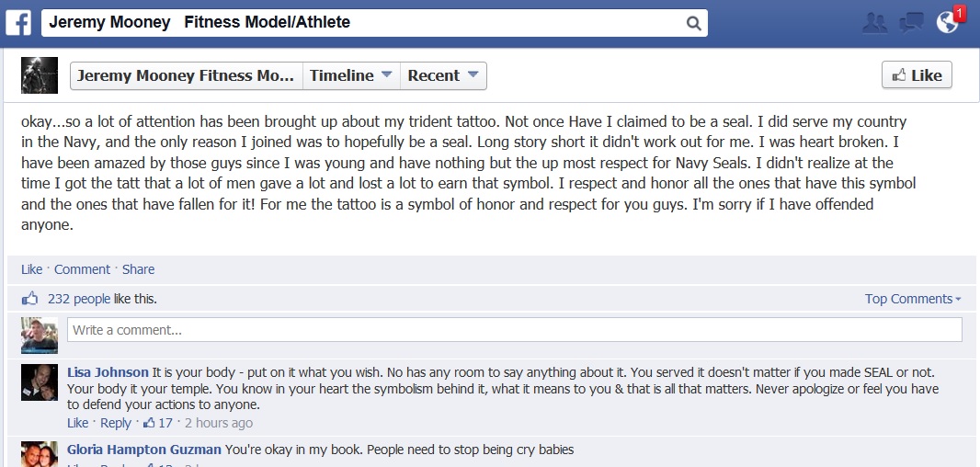The height and width of the screenshot is (467, 980).
Task: Open Lisa Johnson's avatar thumbnail
Action: tap(40, 382)
